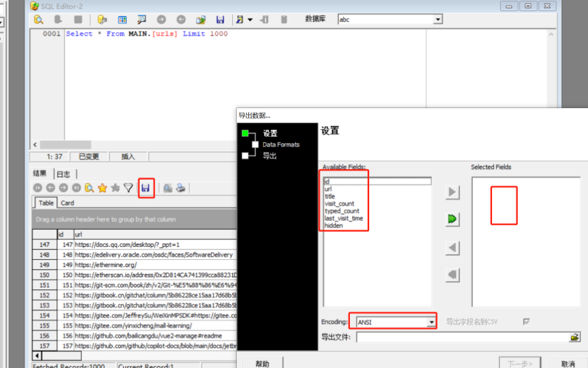This screenshot has height=368, width=588.
Task: Open the Encoding ANSI dropdown
Action: (431, 322)
